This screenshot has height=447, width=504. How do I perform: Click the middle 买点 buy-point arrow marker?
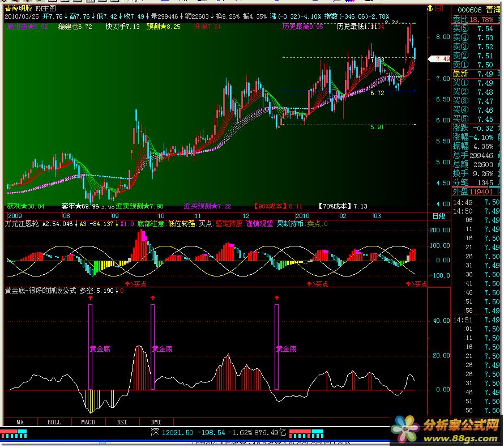(x=309, y=284)
